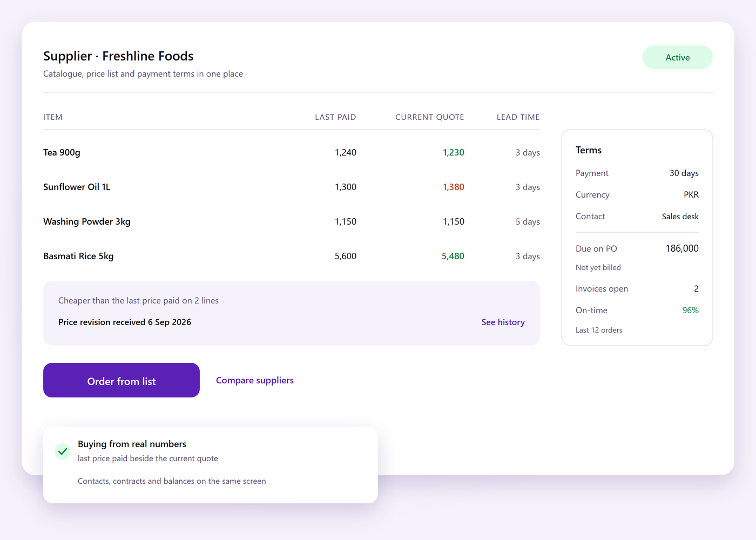Viewport: 756px width, 540px height.
Task: Click the Invoices open count 2
Action: (696, 288)
